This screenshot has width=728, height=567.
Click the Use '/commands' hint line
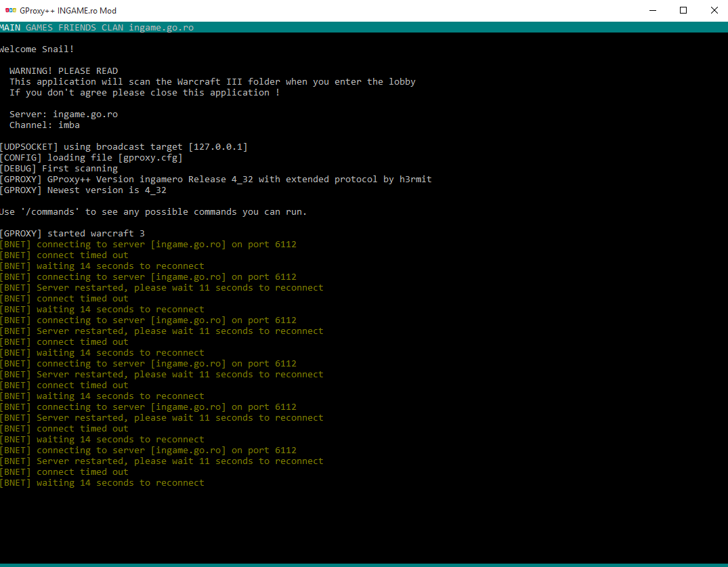pos(153,212)
